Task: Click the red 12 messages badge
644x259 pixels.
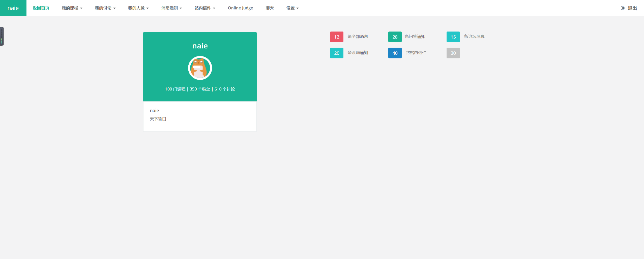Action: point(337,37)
